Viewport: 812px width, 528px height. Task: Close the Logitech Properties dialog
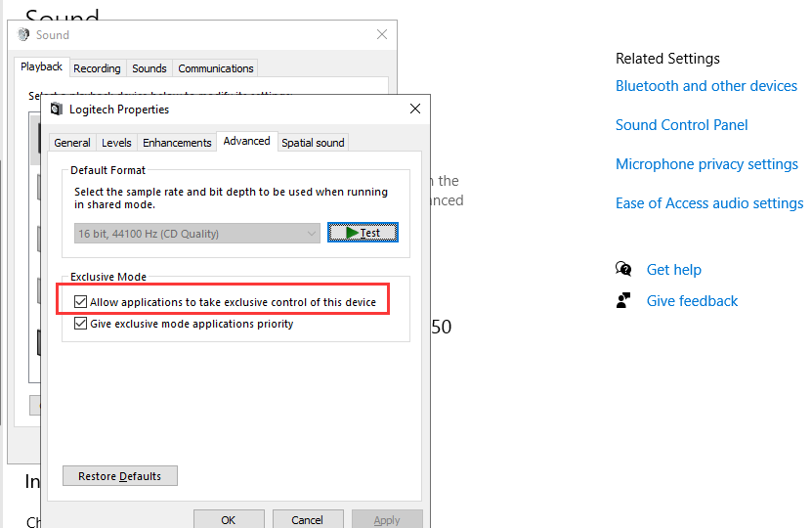pos(415,109)
